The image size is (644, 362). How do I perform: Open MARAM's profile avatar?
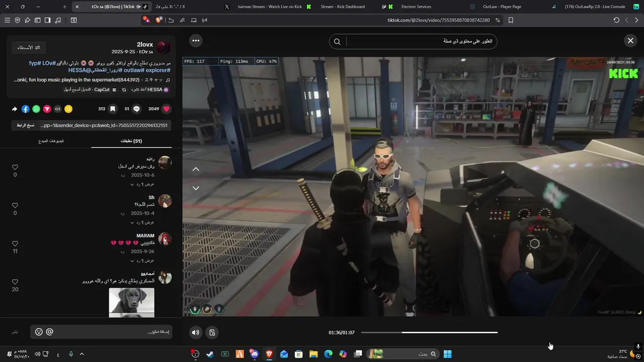pos(165,239)
